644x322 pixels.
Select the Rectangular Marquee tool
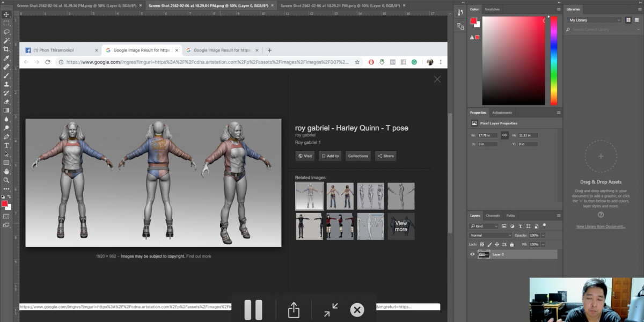pyautogui.click(x=6, y=23)
